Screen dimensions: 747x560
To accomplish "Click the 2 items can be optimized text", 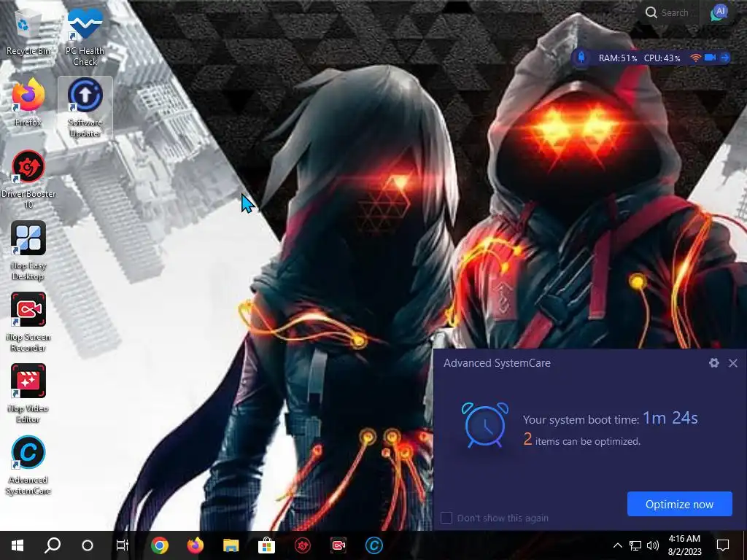I will tap(581, 440).
